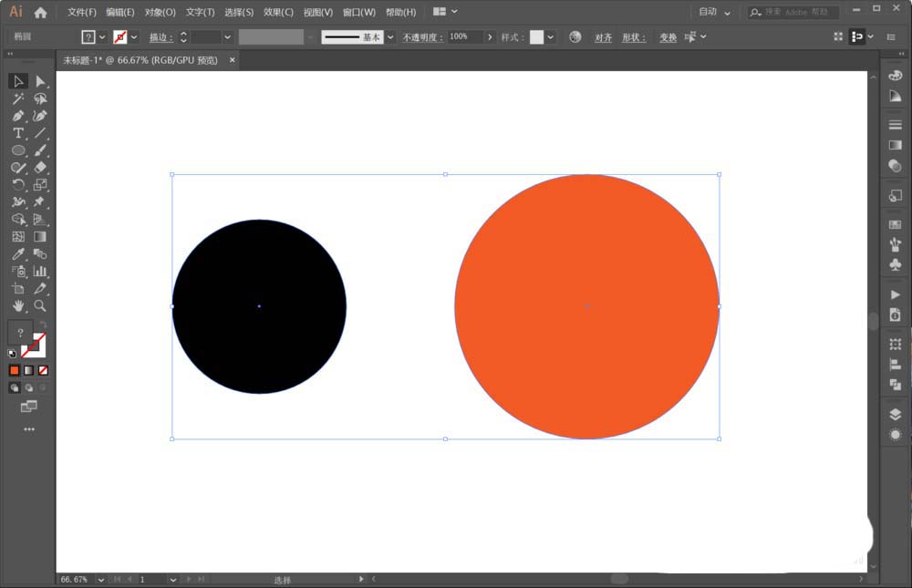The height and width of the screenshot is (588, 912).
Task: Select the Magic Wand tool
Action: coord(17,98)
